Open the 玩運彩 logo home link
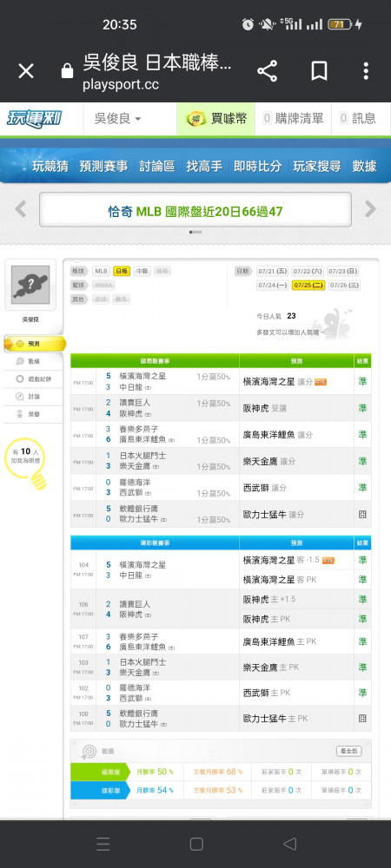The height and width of the screenshot is (868, 391). pyautogui.click(x=34, y=118)
